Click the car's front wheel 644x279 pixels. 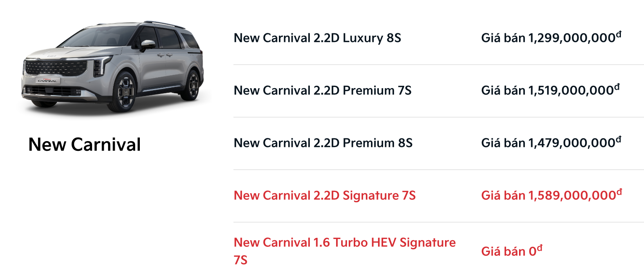pyautogui.click(x=125, y=93)
